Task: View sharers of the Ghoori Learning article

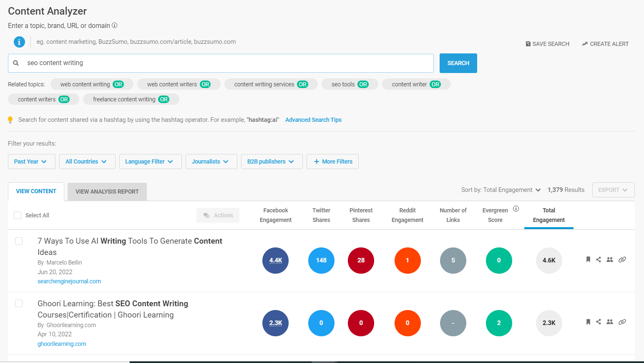Action: (610, 322)
